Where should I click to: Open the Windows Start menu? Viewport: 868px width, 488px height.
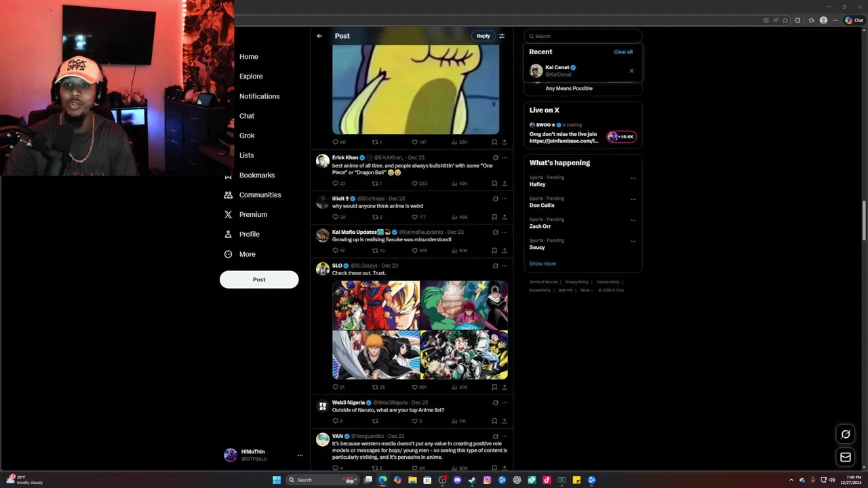click(x=277, y=480)
